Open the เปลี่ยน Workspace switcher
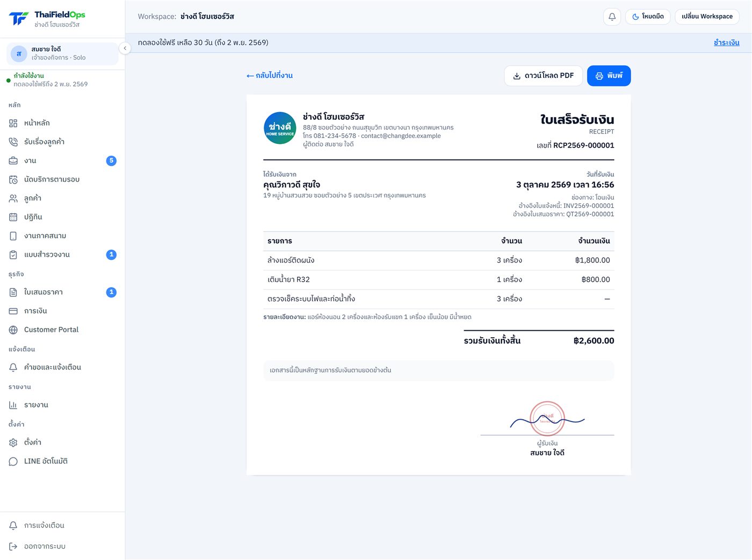Screen dimensions: 752x560 [707, 17]
